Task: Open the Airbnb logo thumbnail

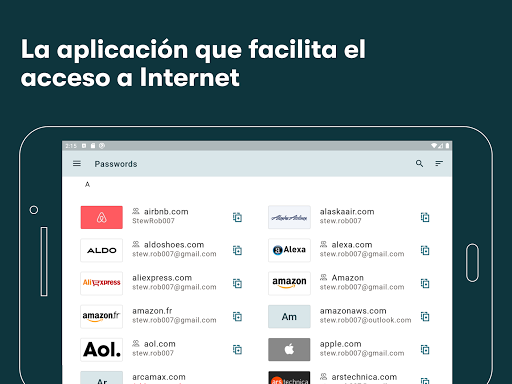Action: [102, 217]
